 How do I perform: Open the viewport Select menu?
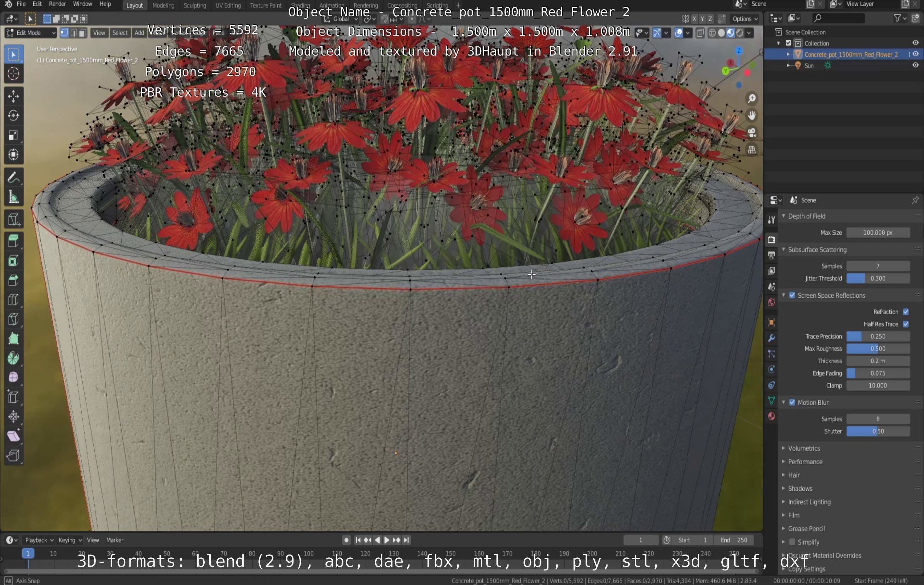click(x=120, y=33)
